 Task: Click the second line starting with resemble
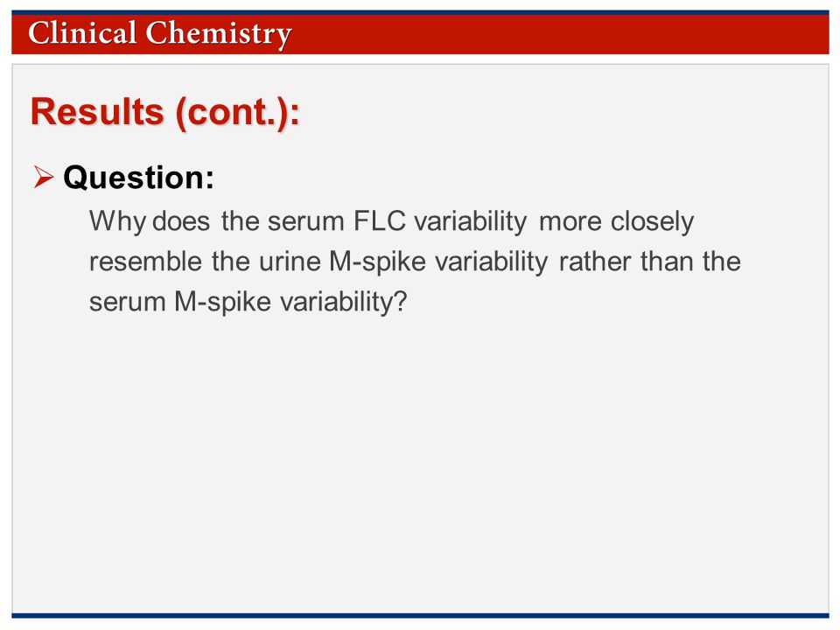[415, 262]
